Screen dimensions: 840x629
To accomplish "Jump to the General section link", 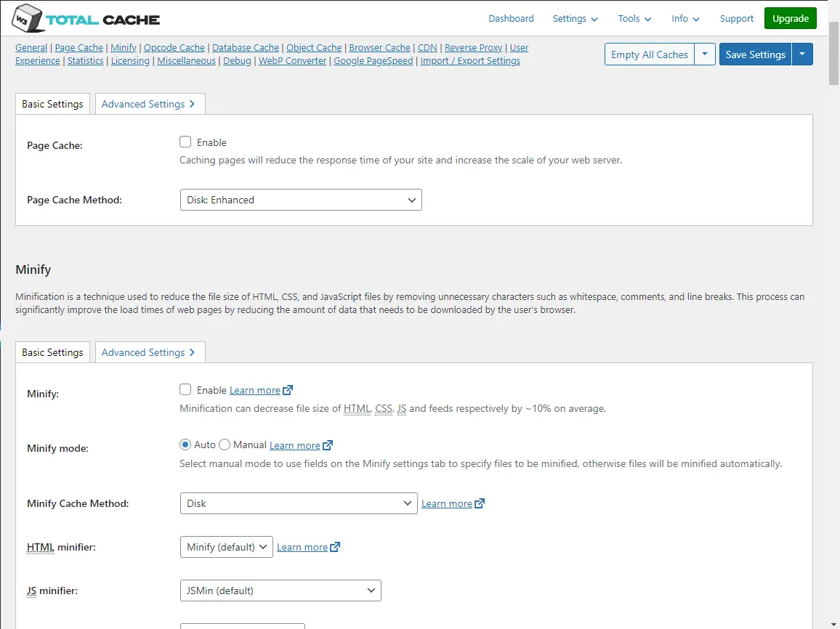I will click(x=31, y=48).
